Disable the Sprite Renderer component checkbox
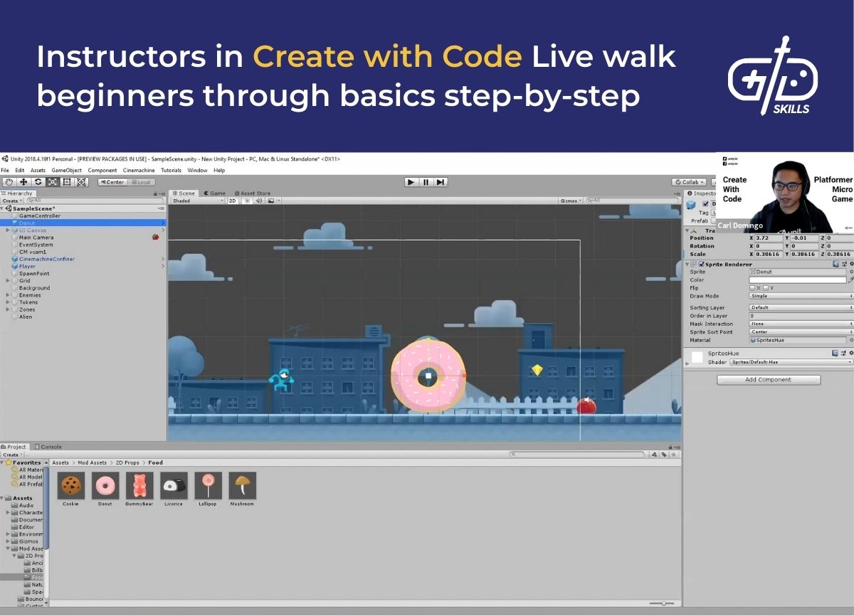 click(x=702, y=264)
